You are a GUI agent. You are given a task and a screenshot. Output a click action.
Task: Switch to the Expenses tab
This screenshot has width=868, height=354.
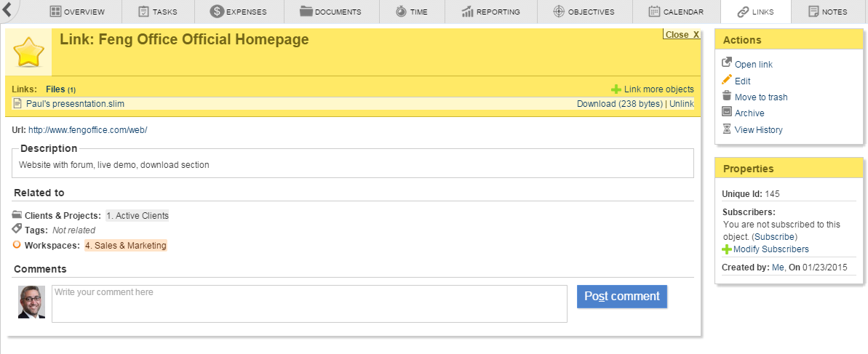pyautogui.click(x=238, y=12)
